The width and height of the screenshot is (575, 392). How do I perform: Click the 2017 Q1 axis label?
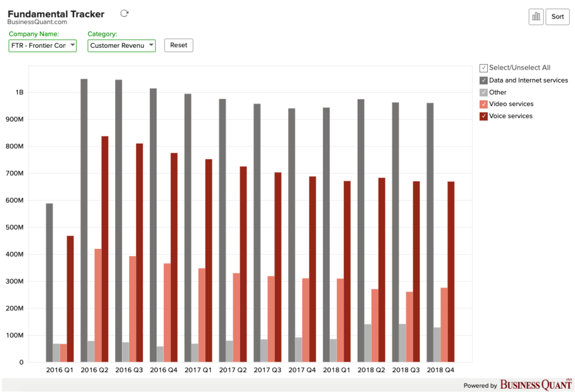pos(198,370)
